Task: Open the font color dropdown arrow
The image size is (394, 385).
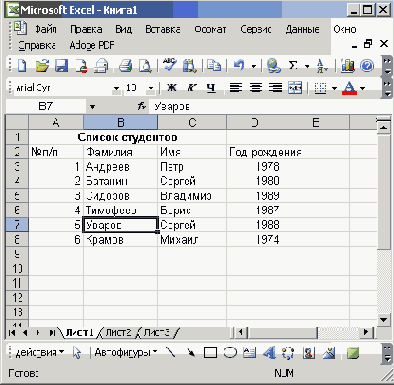Action: [x=363, y=88]
